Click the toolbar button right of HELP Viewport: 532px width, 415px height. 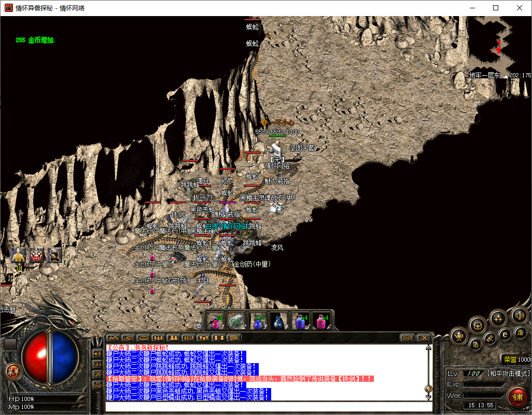(204, 338)
